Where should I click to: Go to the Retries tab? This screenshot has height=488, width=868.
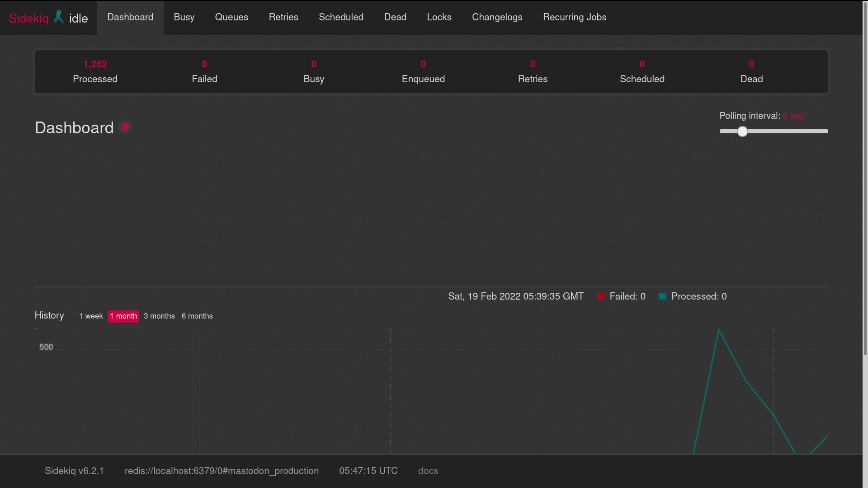283,17
